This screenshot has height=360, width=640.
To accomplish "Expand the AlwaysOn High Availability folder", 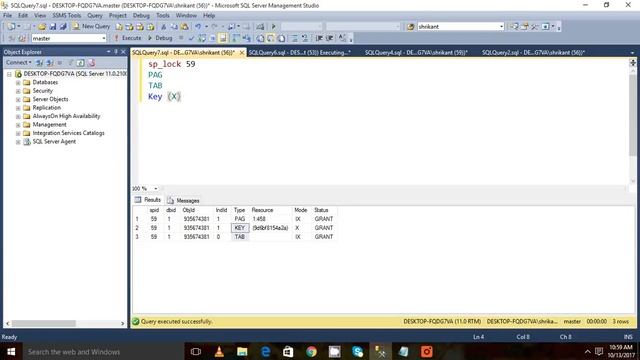I will [x=18, y=116].
